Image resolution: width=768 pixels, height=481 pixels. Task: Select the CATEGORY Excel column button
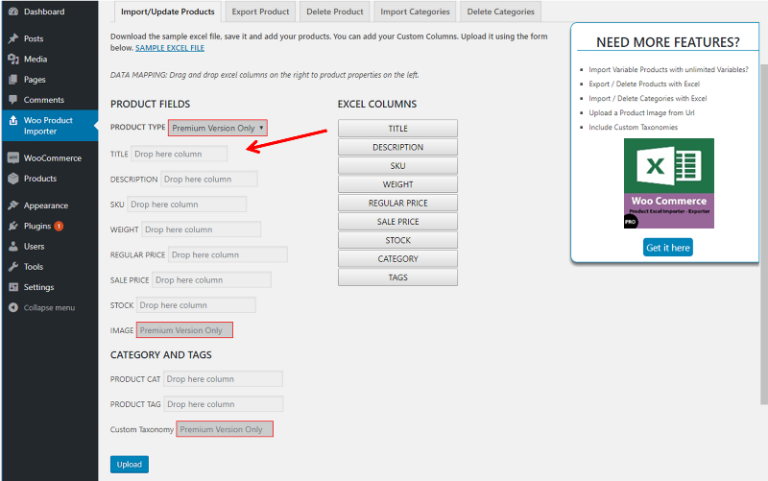point(398,259)
